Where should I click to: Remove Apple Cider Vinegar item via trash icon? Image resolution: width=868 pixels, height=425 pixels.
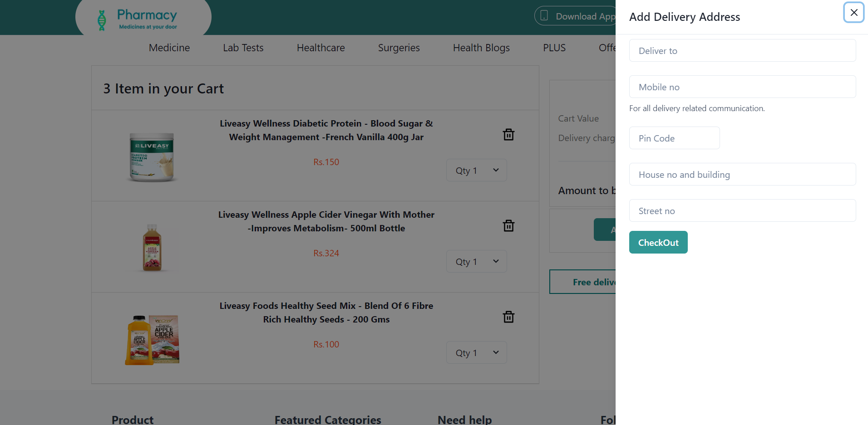508,225
